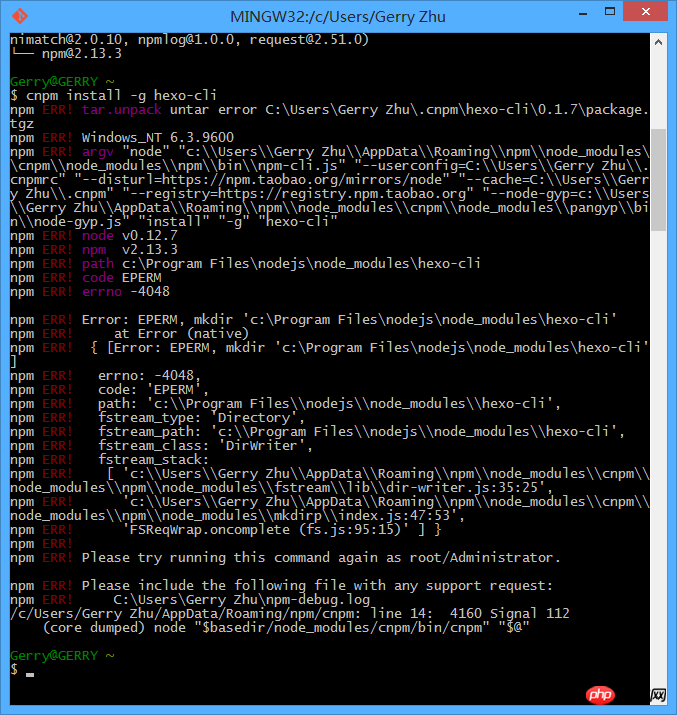Click the scrollbar up arrow
677x715 pixels.
(658, 42)
